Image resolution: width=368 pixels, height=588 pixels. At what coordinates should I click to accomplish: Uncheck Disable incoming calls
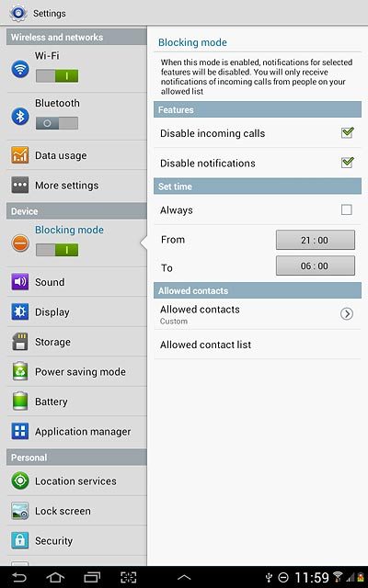pos(347,132)
